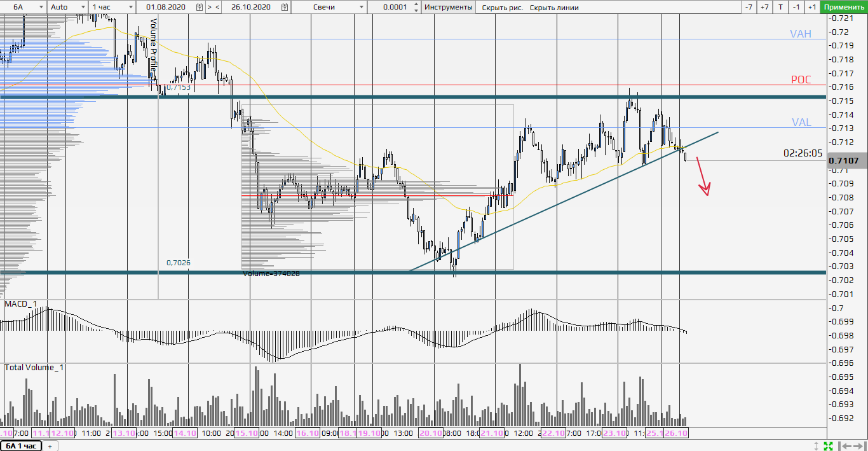
Task: Shift the date range back with '-7'
Action: tap(749, 7)
